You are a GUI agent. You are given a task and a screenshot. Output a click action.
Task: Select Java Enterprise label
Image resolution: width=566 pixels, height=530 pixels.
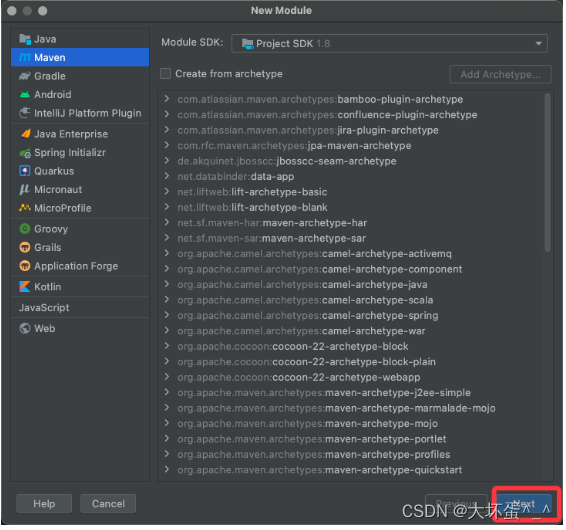[x=71, y=134]
